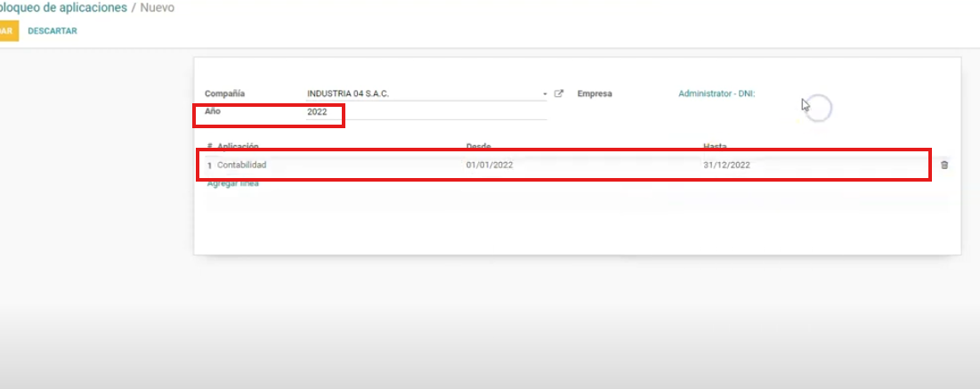980x389 pixels.
Task: Open the Administrator - DNI link
Action: [x=716, y=93]
